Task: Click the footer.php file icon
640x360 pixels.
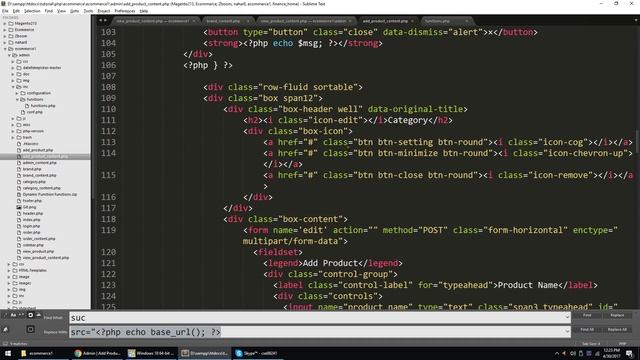Action: 19,201
